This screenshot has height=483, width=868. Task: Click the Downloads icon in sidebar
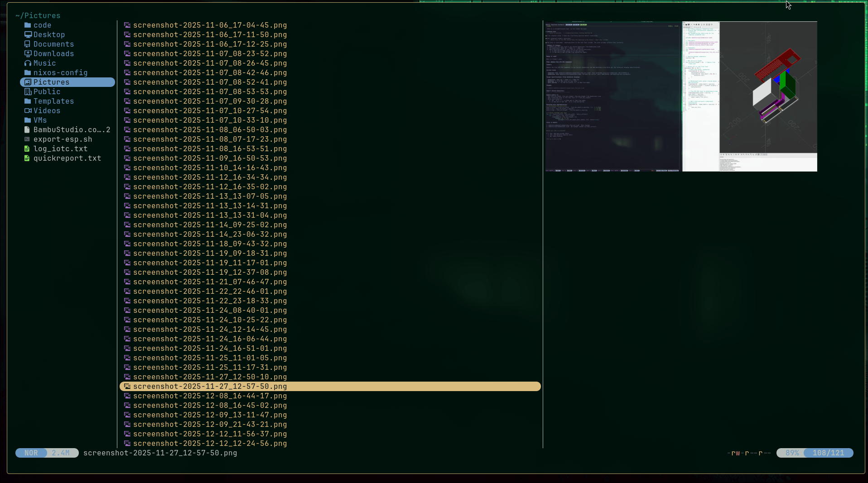(x=28, y=53)
